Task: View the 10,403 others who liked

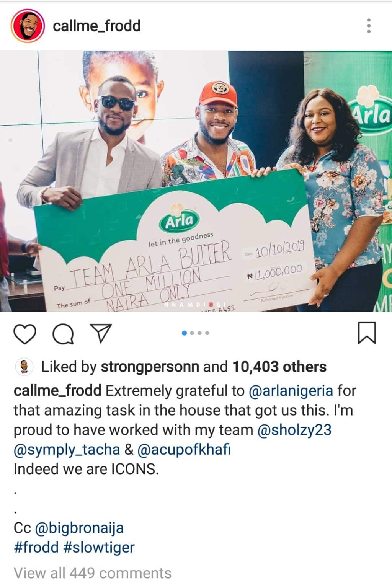Action: coord(279,367)
